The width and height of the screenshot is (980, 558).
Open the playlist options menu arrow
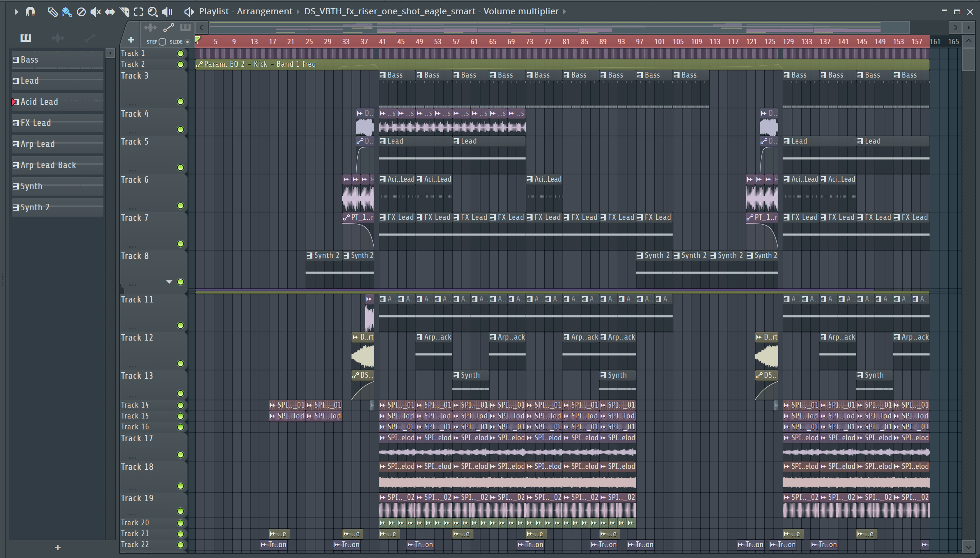click(x=16, y=12)
